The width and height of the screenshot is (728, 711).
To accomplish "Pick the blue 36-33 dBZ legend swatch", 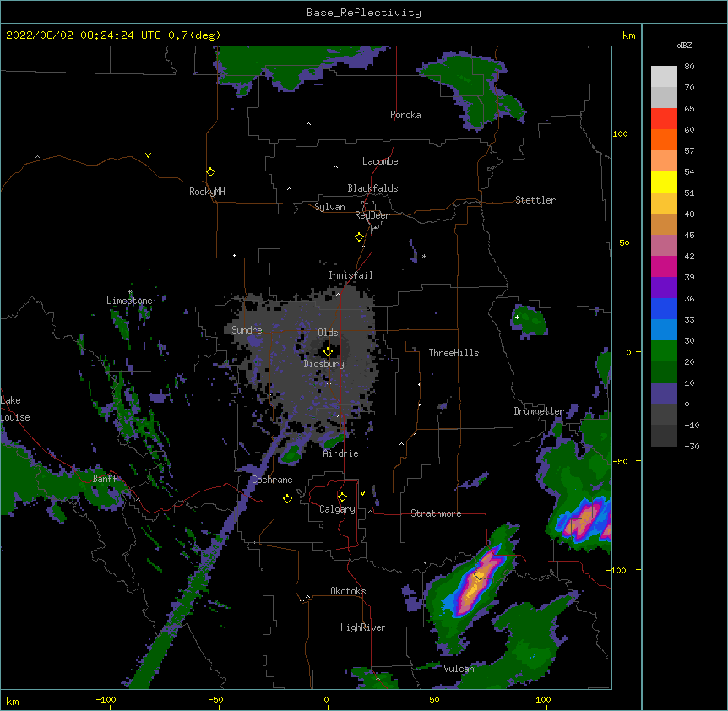I will click(x=664, y=308).
